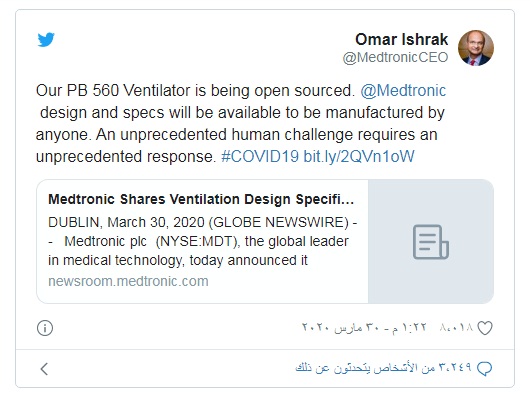Visit the @MedtronicCEO handle
The image size is (530, 402).
coord(395,57)
